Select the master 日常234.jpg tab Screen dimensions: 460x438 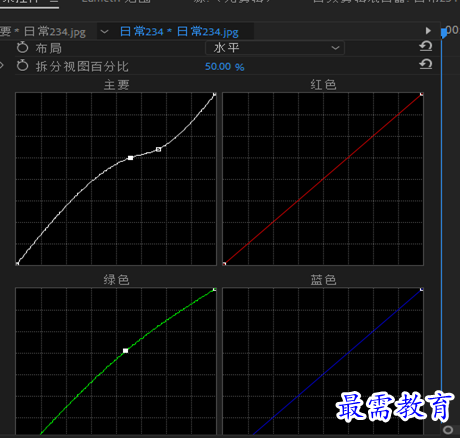(43, 32)
